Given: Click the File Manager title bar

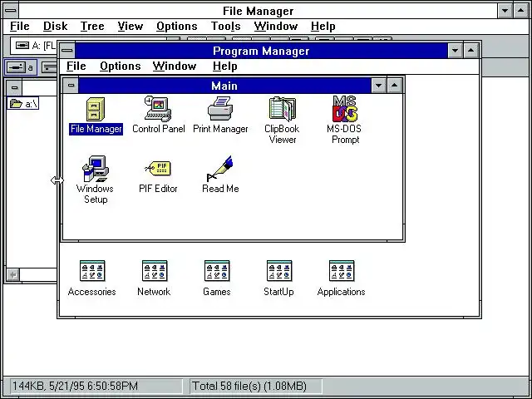Looking at the screenshot, I should coord(258,11).
